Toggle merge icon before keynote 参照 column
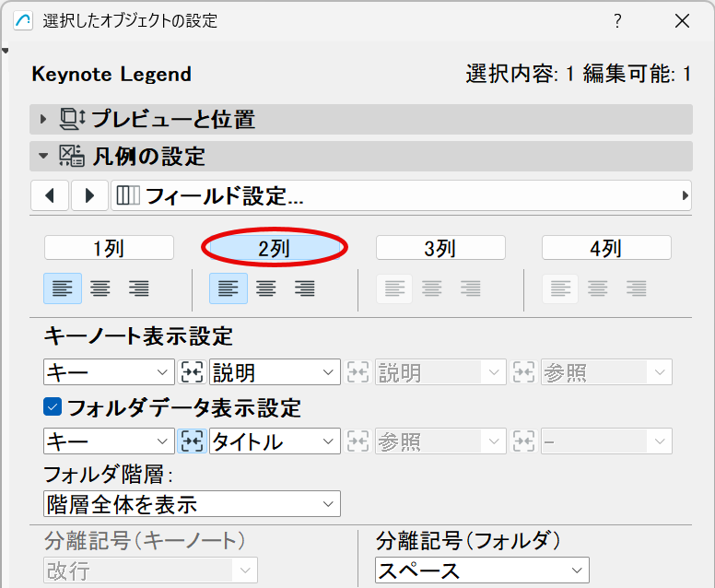 click(524, 372)
